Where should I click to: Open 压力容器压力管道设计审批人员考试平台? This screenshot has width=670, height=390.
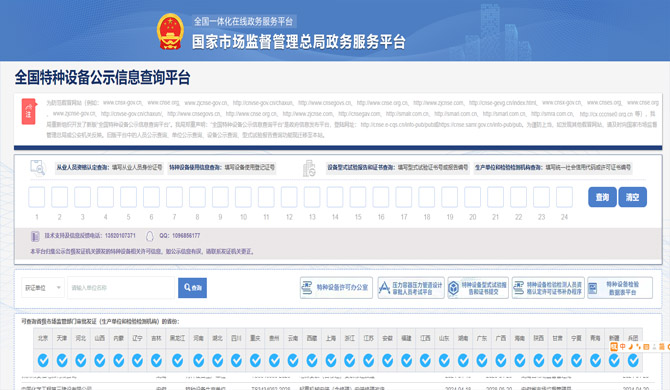(411, 287)
